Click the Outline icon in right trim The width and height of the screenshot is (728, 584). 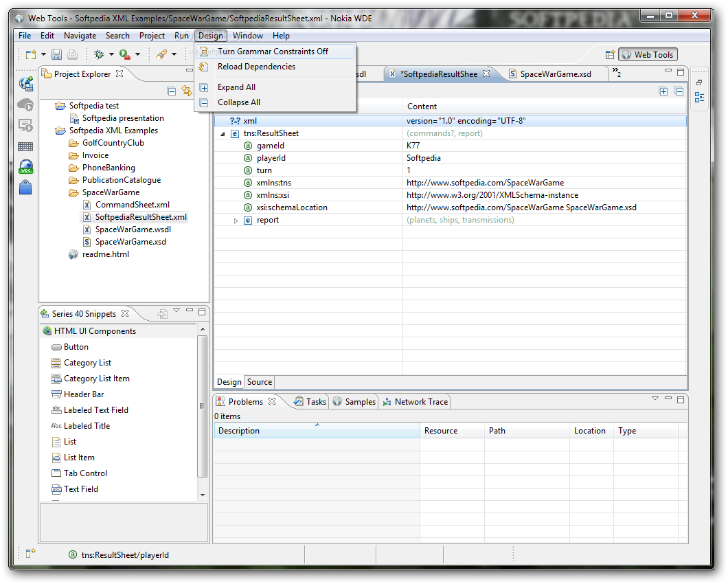(699, 98)
